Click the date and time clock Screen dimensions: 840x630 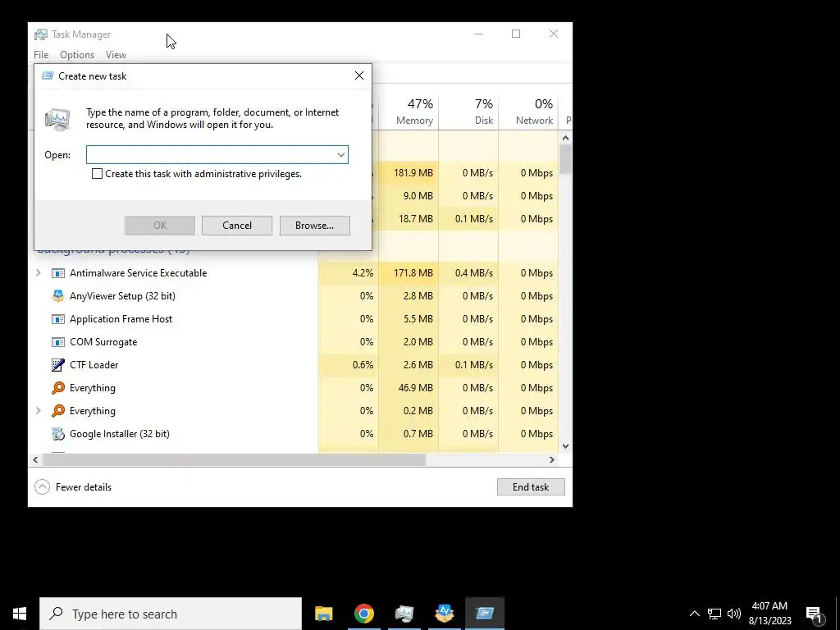coord(769,614)
